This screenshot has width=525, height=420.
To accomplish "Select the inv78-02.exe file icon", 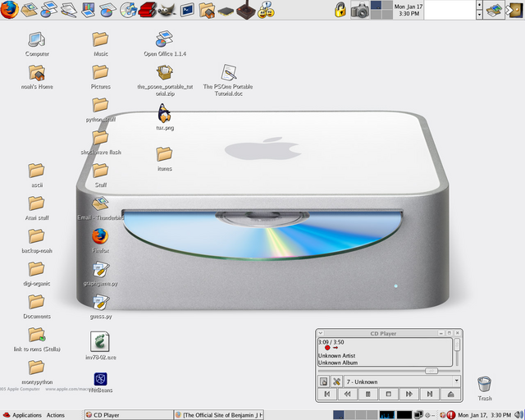I will pos(100,341).
